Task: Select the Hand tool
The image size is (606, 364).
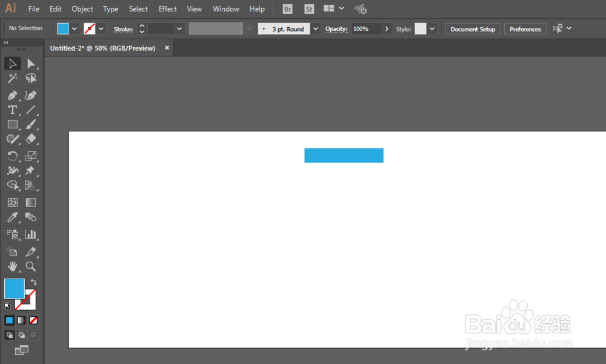Action: [x=12, y=266]
